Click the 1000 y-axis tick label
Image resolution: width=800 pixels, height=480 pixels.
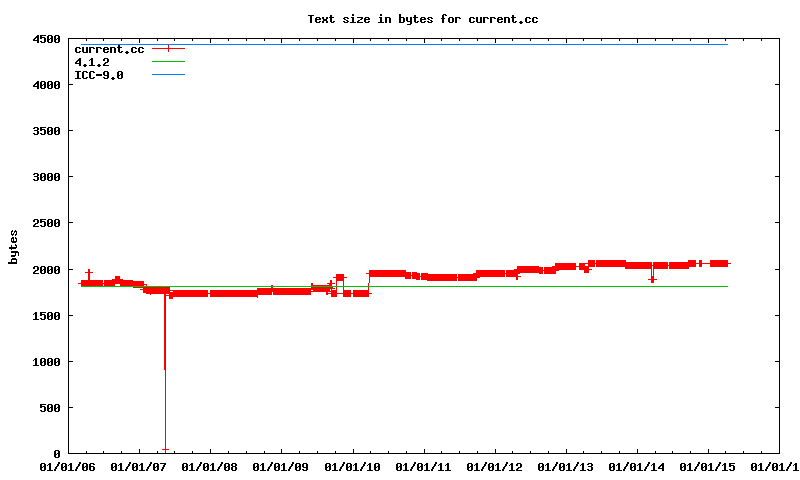[46, 362]
